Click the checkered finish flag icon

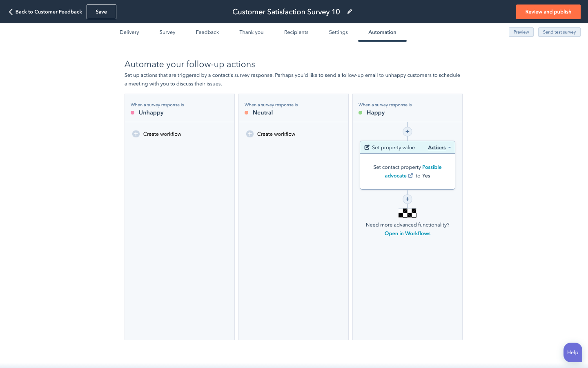point(407,213)
